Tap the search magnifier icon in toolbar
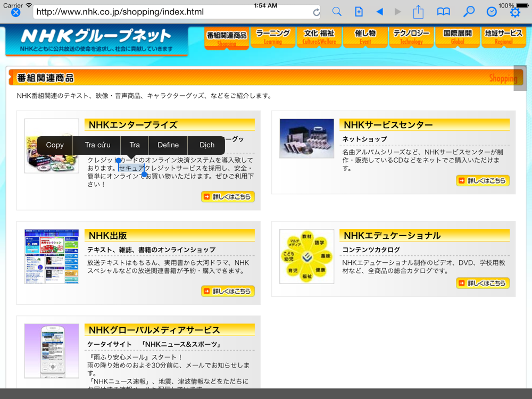532x399 pixels. [337, 12]
